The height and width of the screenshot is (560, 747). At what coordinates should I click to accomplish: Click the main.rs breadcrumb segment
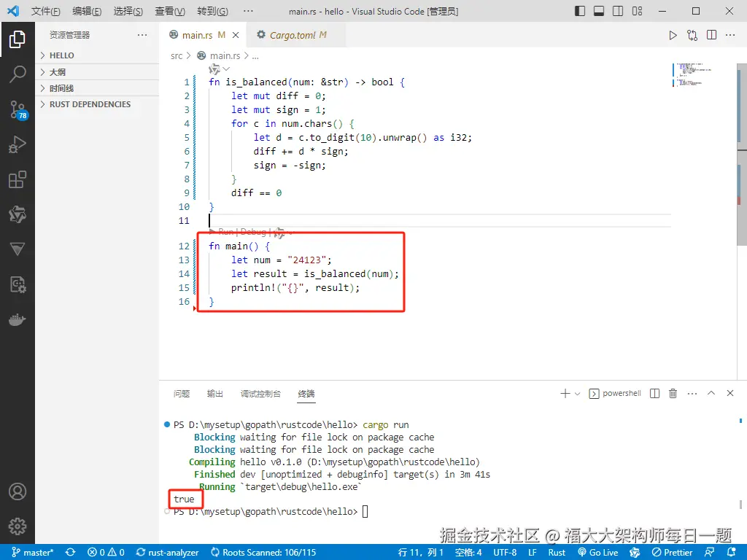pos(225,55)
